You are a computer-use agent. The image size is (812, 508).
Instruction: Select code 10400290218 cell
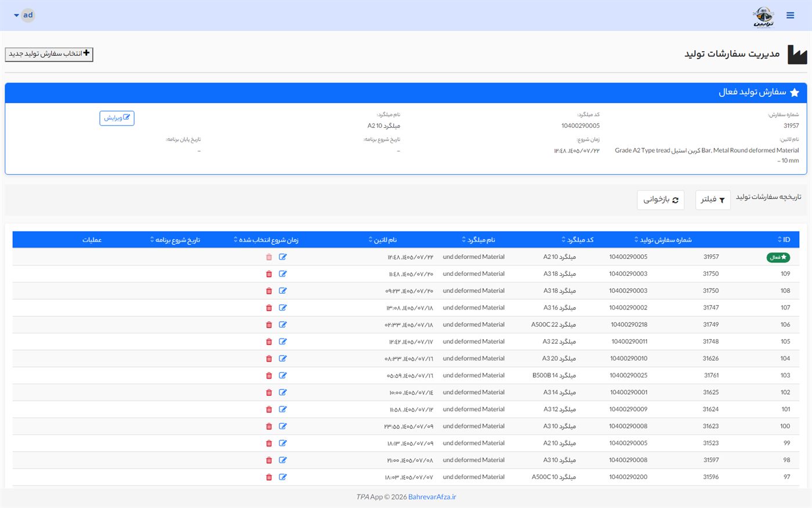coord(629,325)
